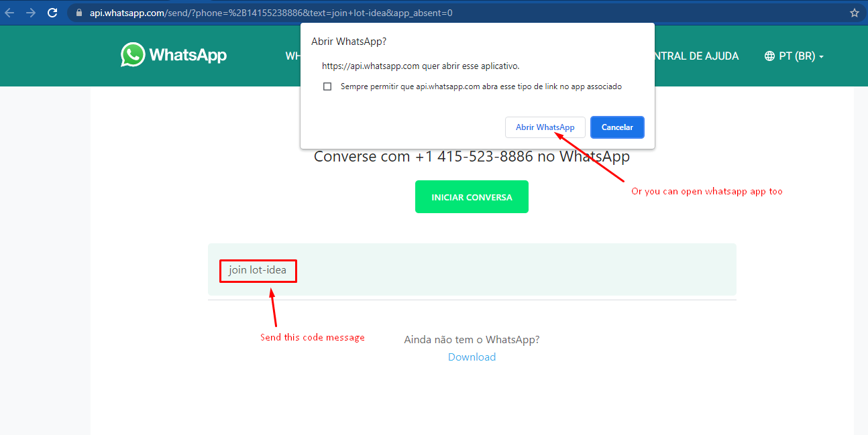Screen dimensions: 868x435
Task: Click the WhatsApp logo
Action: 174,55
